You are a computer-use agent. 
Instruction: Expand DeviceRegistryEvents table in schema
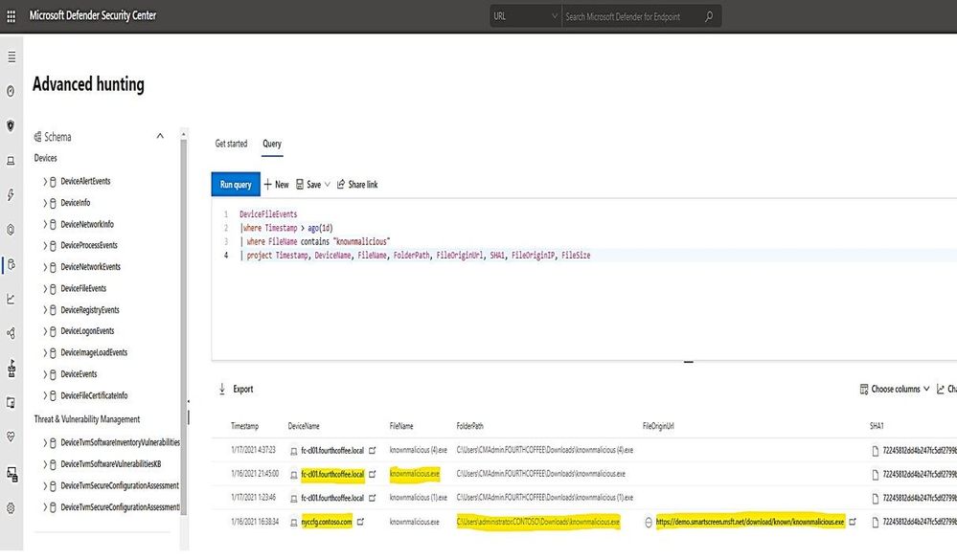[x=45, y=310]
